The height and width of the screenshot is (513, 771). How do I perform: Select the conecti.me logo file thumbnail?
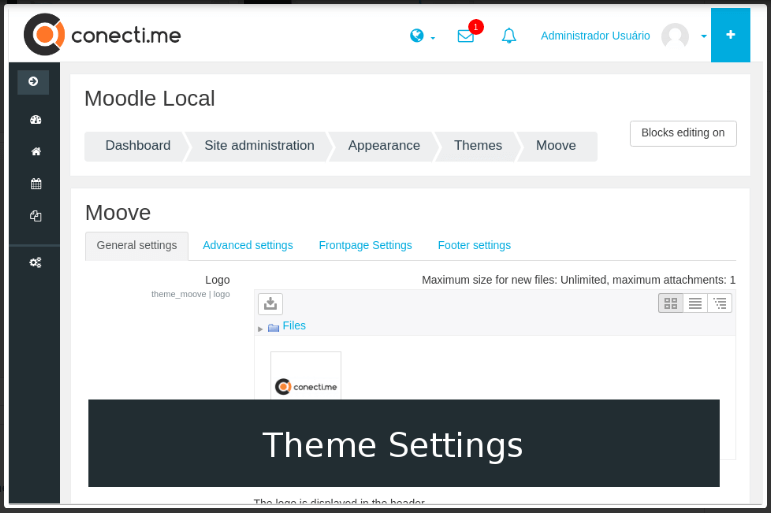point(305,376)
